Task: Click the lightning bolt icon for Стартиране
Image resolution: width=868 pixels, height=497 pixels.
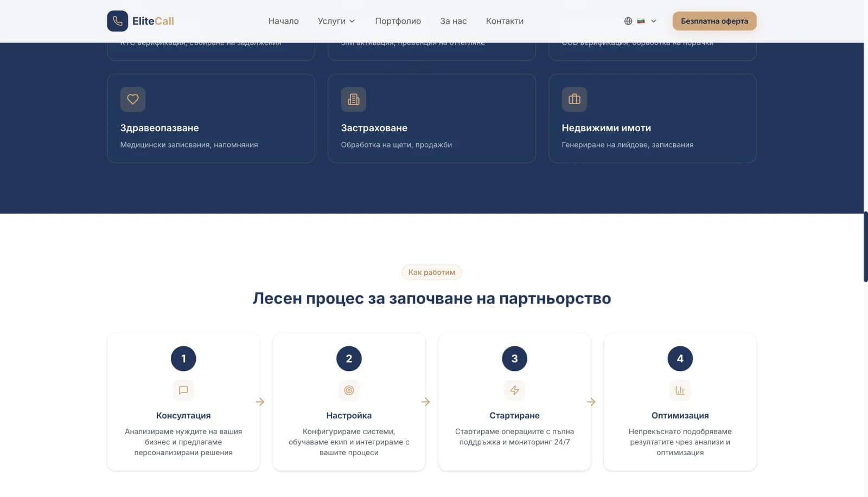Action: click(x=514, y=390)
